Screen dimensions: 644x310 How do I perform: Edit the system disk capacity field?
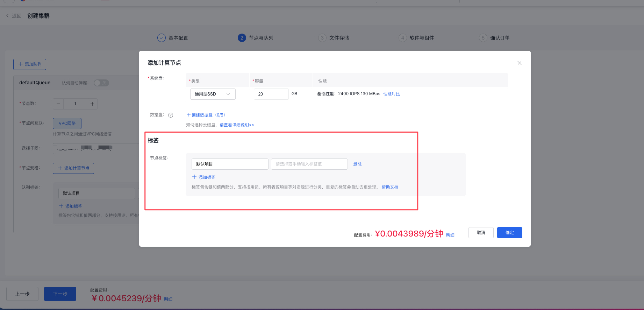click(x=271, y=94)
